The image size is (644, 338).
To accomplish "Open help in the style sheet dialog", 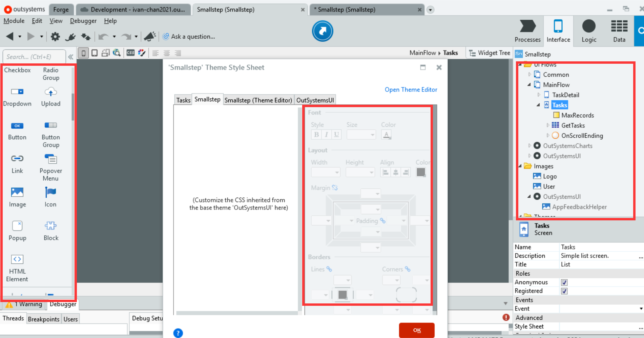I will [x=178, y=333].
